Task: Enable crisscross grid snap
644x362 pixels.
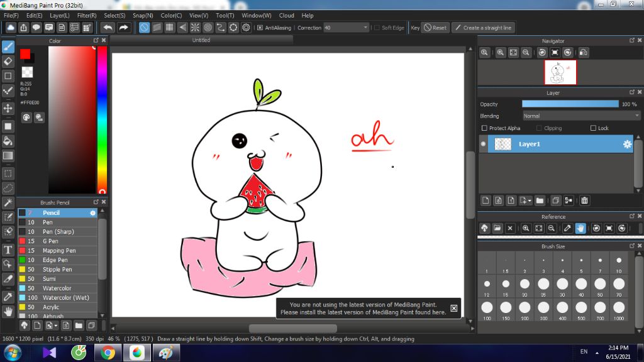Action: [170, 28]
